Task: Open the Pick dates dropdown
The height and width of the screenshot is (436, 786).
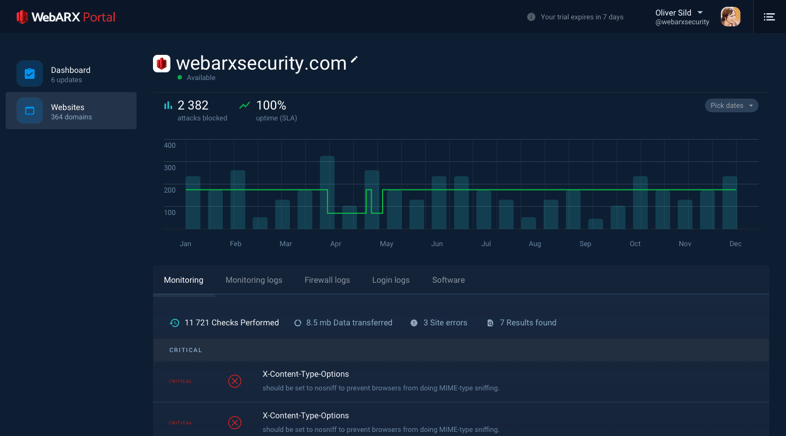Action: [731, 106]
